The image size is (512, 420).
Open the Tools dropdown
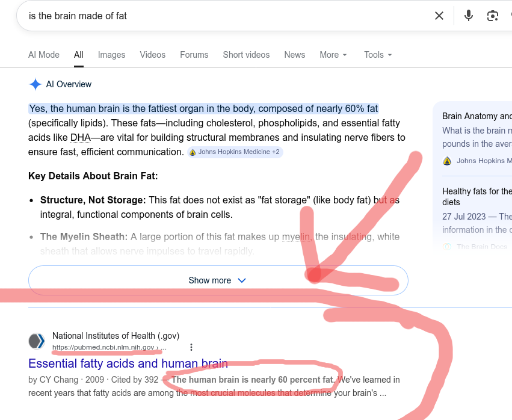coord(378,55)
